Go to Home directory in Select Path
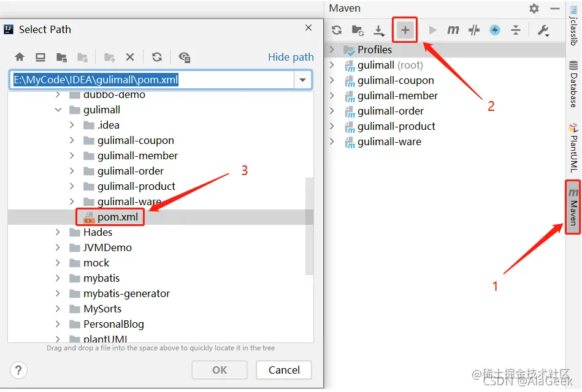 (20, 57)
